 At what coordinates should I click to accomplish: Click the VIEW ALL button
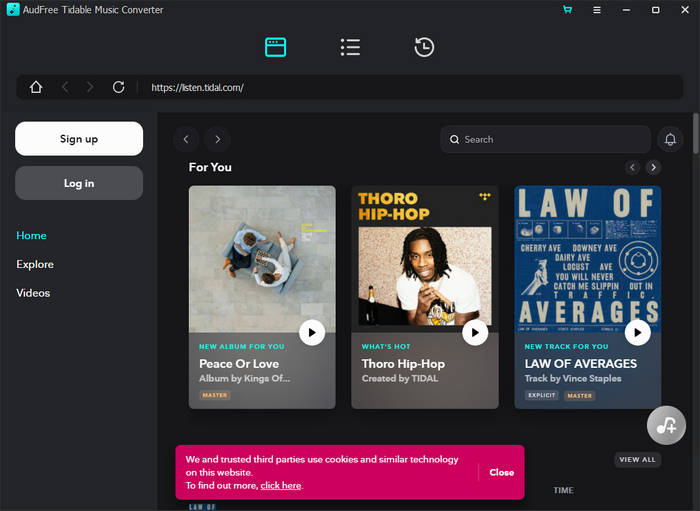point(637,459)
